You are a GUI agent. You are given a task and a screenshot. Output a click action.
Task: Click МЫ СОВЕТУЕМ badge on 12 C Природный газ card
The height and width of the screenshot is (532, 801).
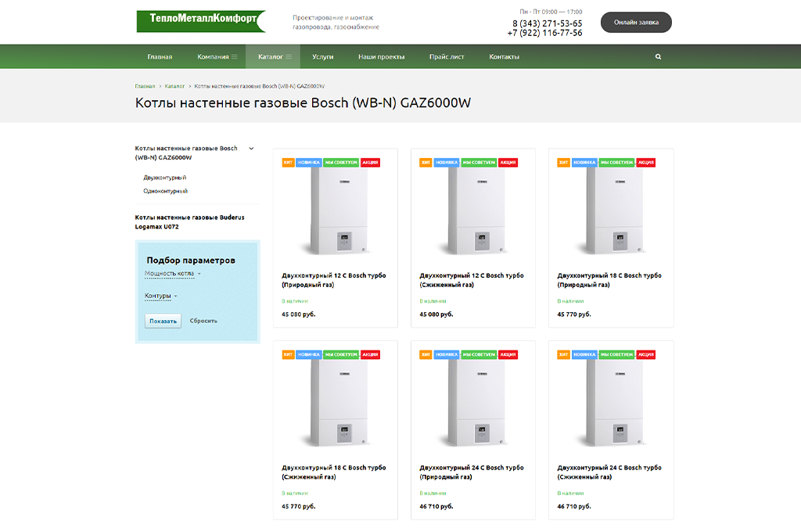pos(341,163)
